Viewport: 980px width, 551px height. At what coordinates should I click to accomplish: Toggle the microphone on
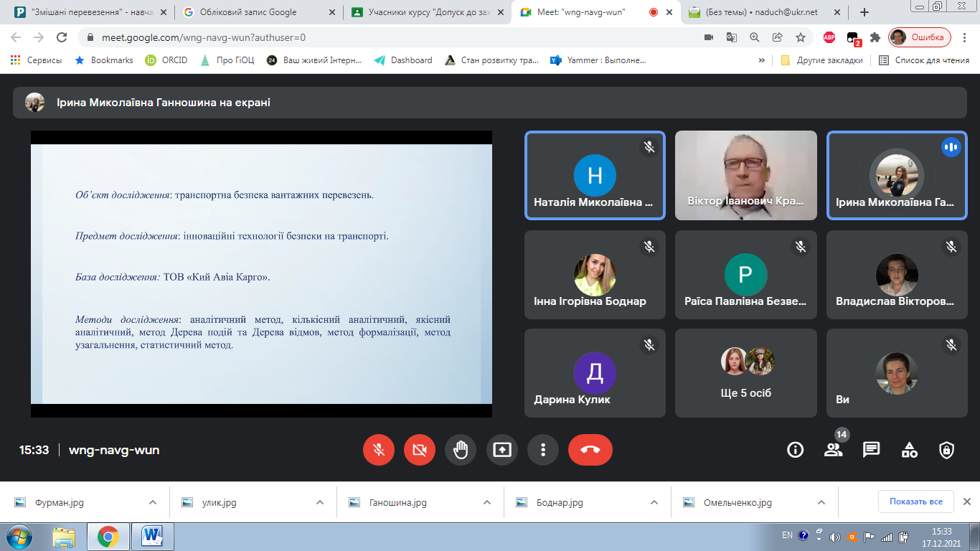(379, 450)
